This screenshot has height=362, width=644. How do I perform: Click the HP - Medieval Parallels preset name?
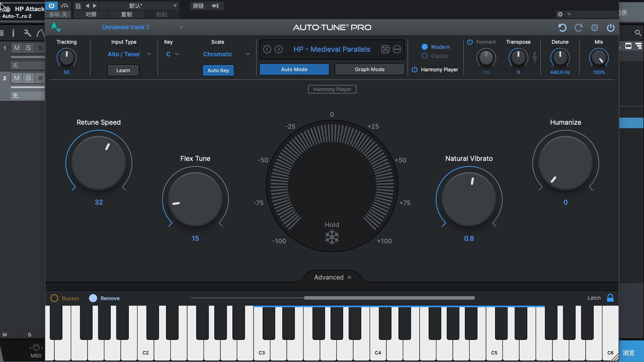332,49
